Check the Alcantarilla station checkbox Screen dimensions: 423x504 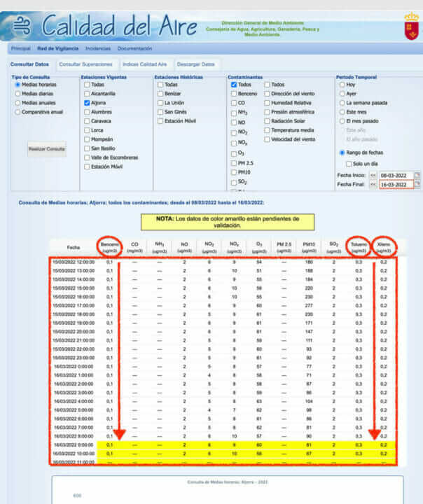click(87, 94)
